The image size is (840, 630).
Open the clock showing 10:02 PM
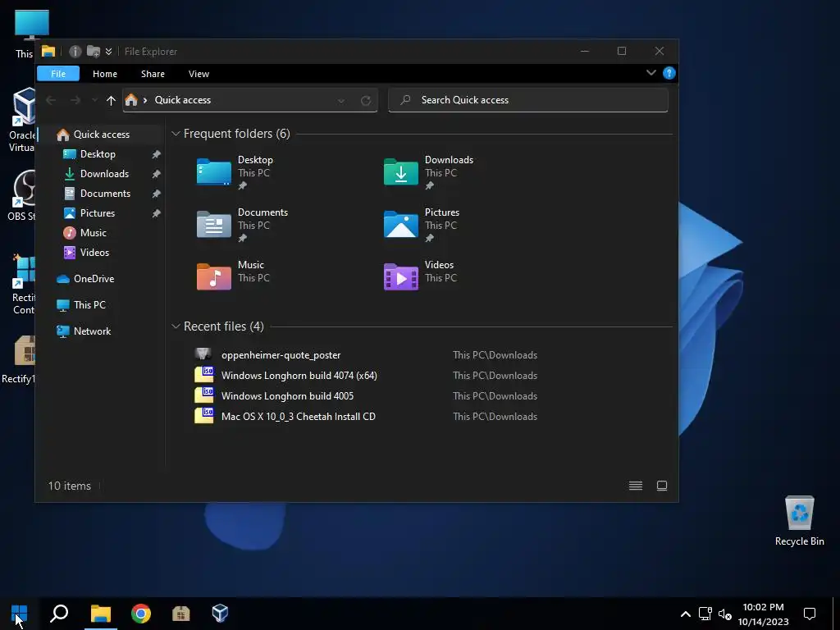[x=764, y=614]
